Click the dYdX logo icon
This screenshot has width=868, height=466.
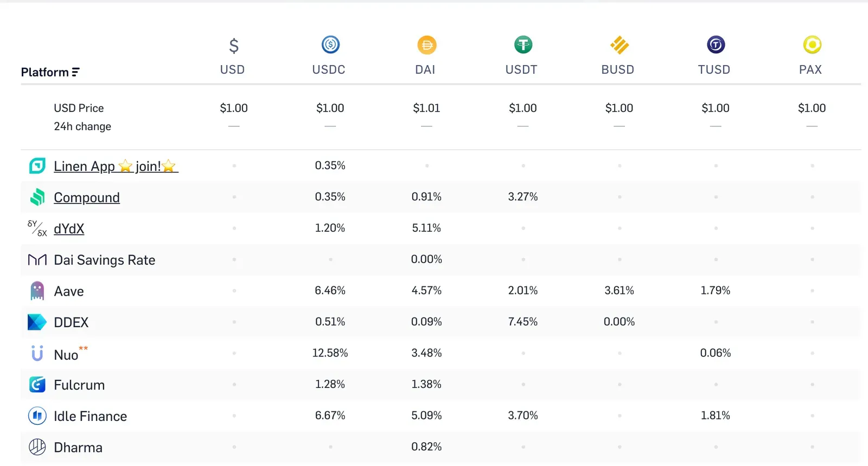coord(37,228)
